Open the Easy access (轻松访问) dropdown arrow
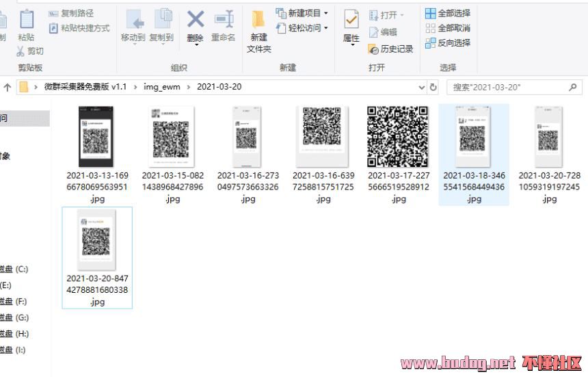Image resolution: width=588 pixels, height=377 pixels. (326, 28)
